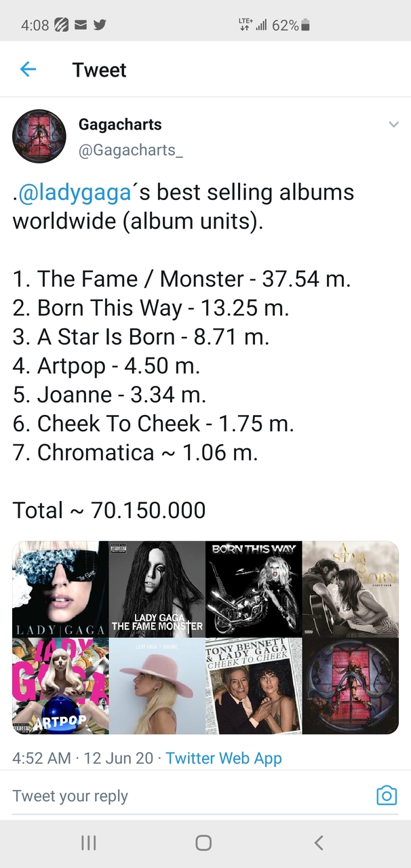Viewport: 411px width, 868px height.
Task: Tap the Android home button icon
Action: click(x=203, y=843)
